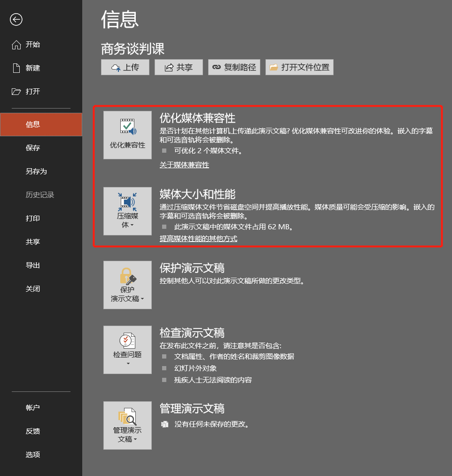Click the document inspect checkmark icon
The image size is (452, 476).
coord(127,341)
